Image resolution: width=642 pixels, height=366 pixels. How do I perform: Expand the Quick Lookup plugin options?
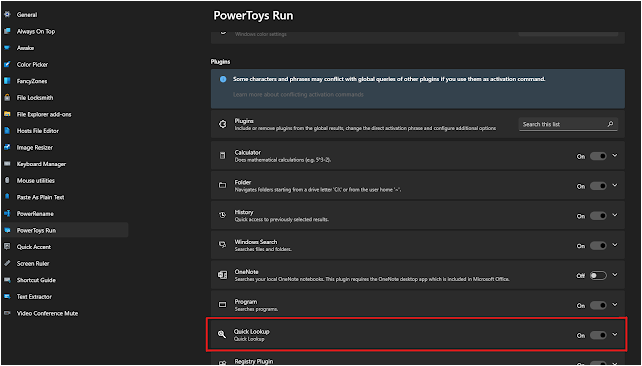pyautogui.click(x=615, y=334)
